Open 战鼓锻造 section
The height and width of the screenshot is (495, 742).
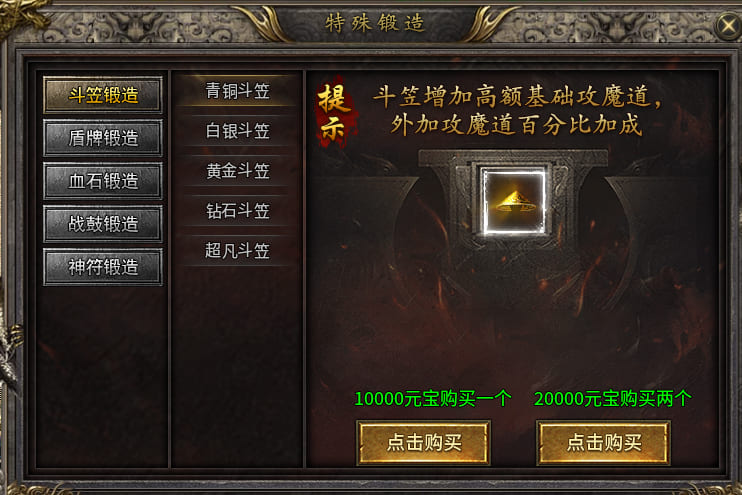click(x=103, y=224)
